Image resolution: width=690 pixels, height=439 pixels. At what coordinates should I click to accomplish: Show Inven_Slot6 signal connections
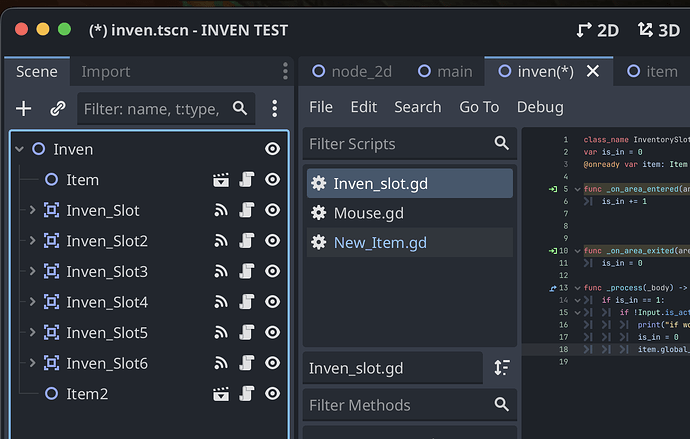(221, 363)
